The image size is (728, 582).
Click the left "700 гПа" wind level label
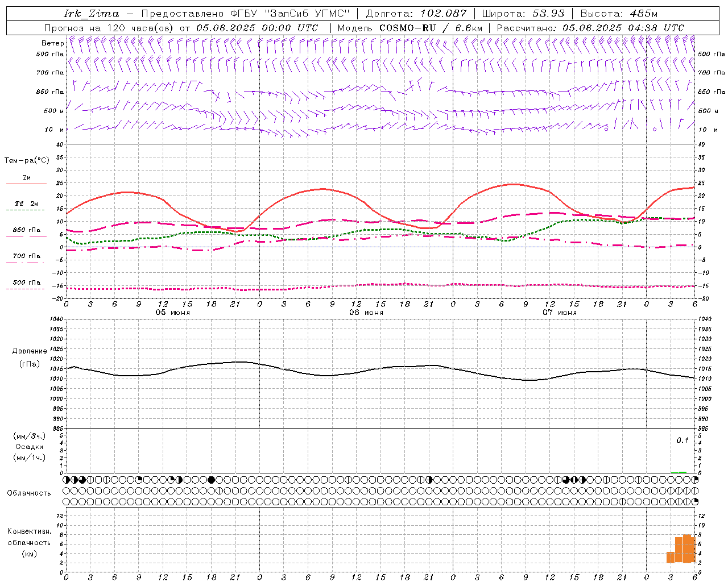(x=50, y=73)
